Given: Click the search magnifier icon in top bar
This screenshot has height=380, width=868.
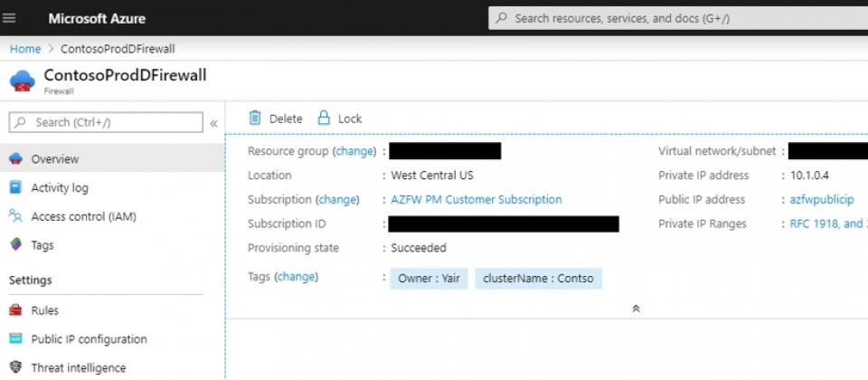Looking at the screenshot, I should pos(502,18).
